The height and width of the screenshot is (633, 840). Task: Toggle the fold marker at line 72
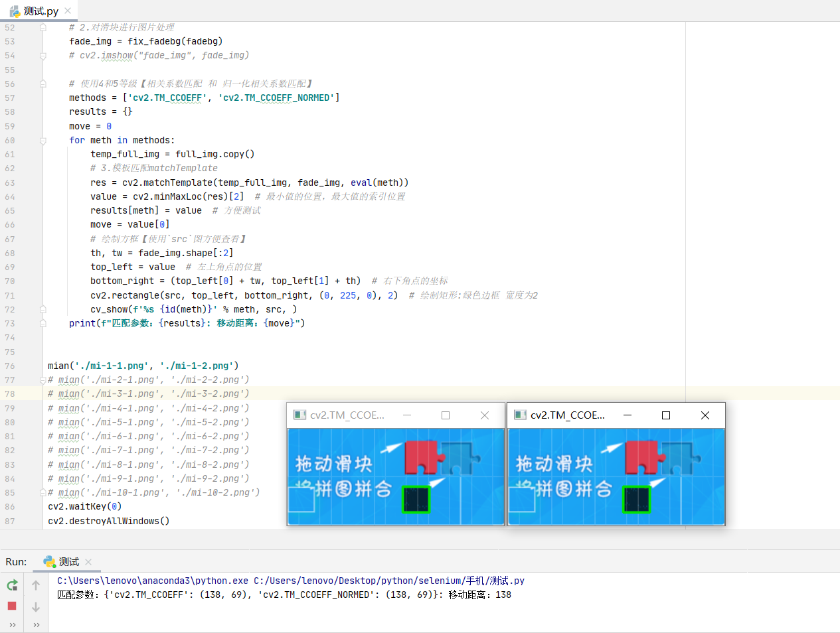pyautogui.click(x=42, y=309)
